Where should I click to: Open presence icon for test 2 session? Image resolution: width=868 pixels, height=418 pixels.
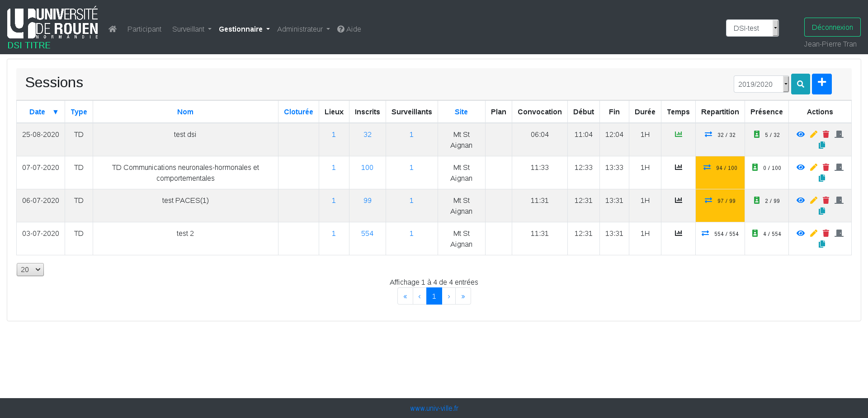(x=755, y=233)
